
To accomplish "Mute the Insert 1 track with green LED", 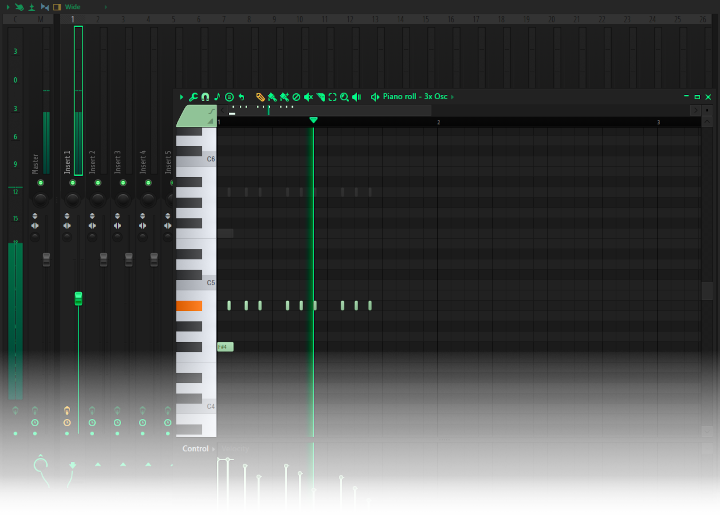I will pyautogui.click(x=73, y=183).
